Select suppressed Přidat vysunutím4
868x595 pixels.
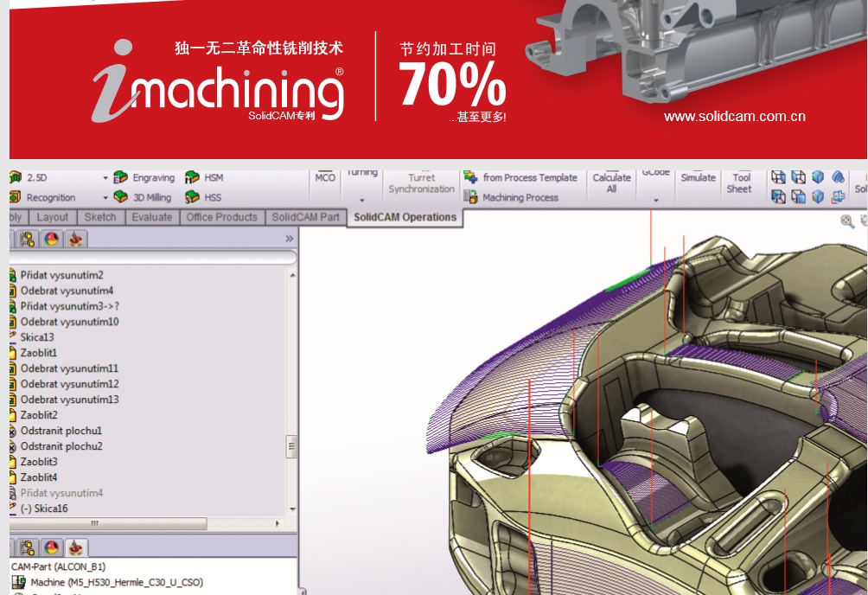click(62, 492)
